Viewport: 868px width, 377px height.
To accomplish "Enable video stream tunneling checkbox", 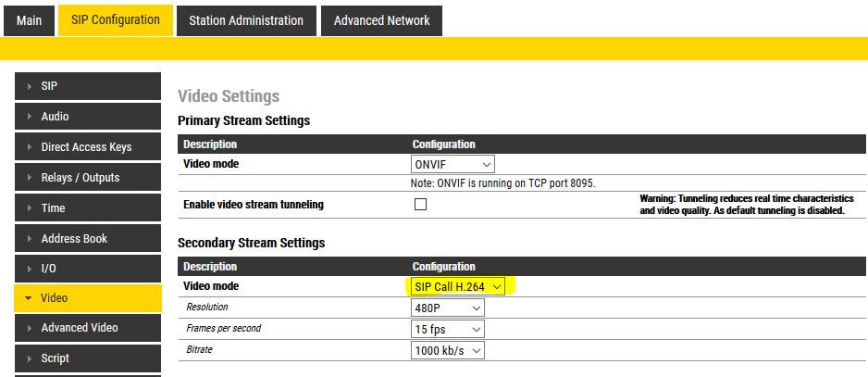I will pos(420,205).
